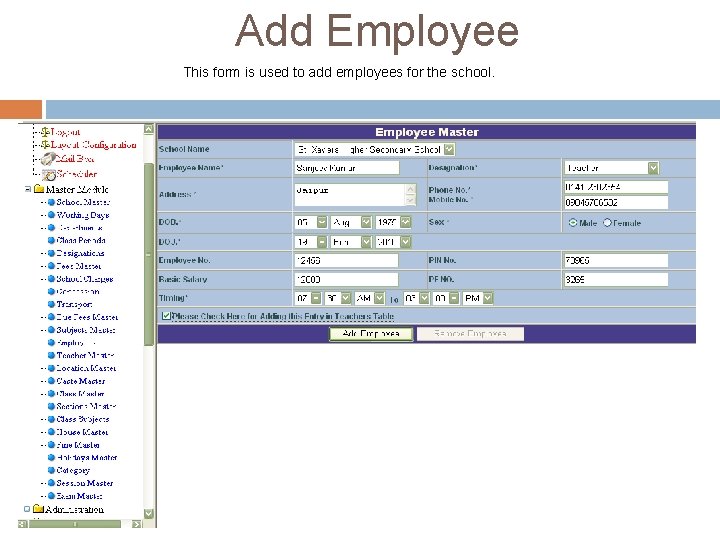Click the PIN No. input field
The height and width of the screenshot is (540, 720).
tap(616, 260)
